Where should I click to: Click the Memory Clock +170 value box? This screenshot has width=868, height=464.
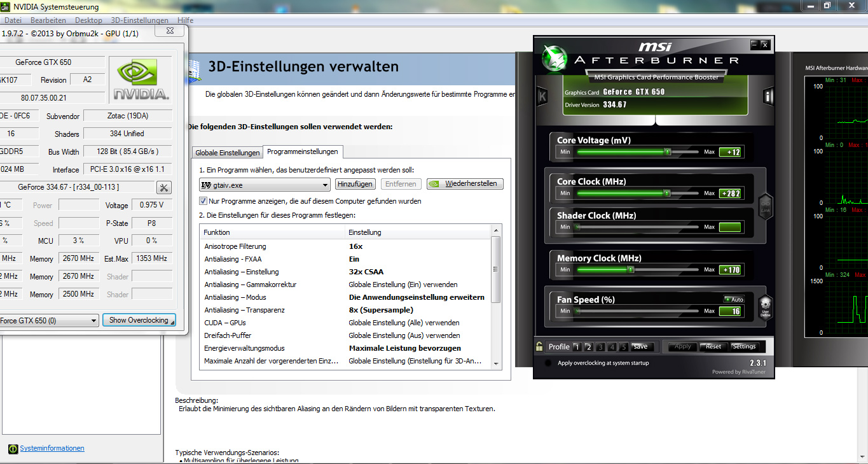[730, 270]
